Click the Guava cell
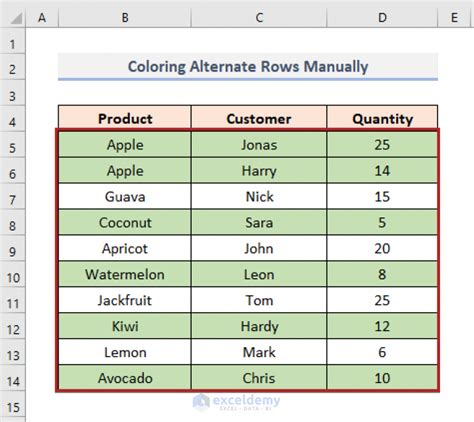Screen dimensions: 474x422 coord(125,196)
